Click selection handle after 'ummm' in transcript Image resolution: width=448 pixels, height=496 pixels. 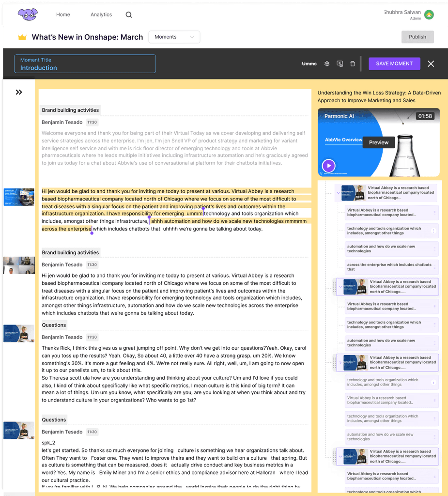click(203, 209)
